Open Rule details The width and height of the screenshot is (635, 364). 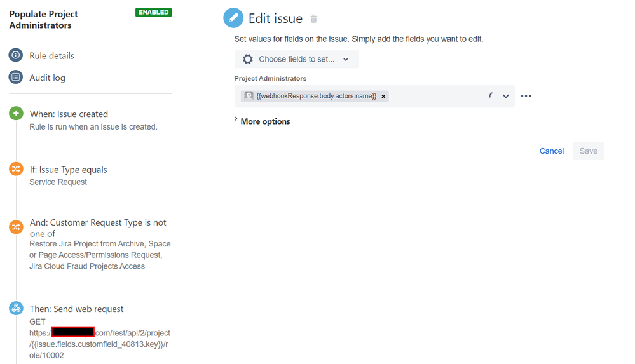point(51,55)
